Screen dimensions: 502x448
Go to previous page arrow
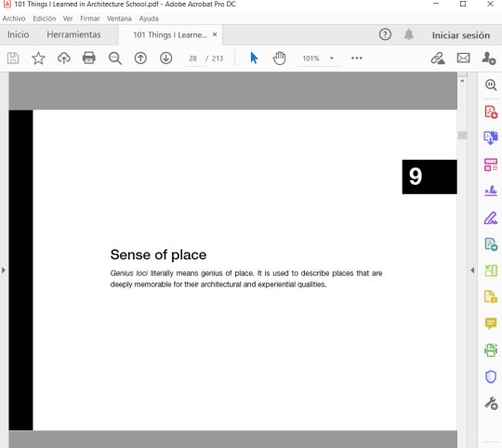point(140,59)
